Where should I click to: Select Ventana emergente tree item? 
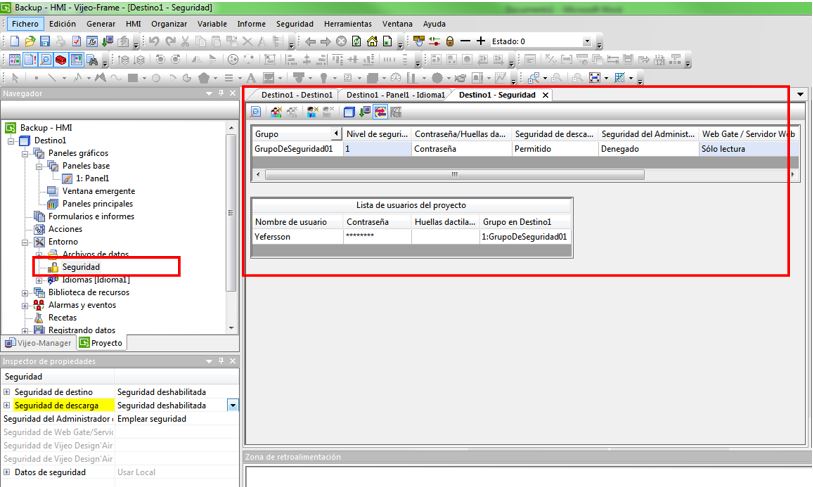[99, 191]
